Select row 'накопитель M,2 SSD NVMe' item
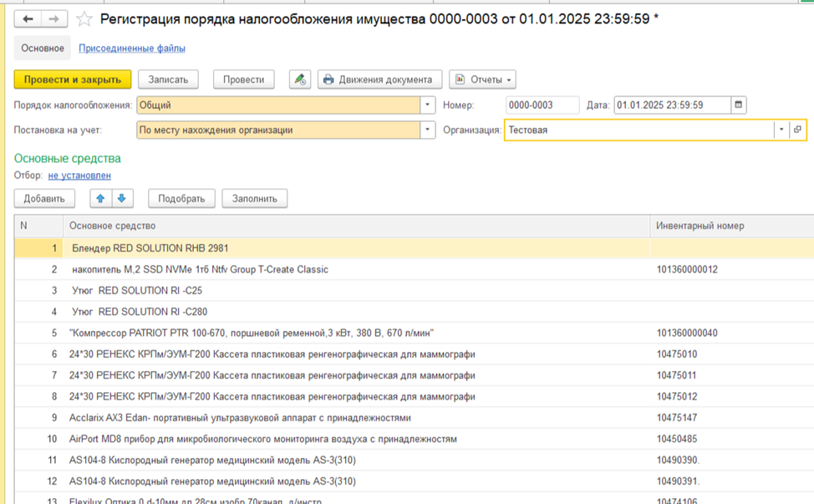Viewport: 814px width, 504px height. [415, 269]
